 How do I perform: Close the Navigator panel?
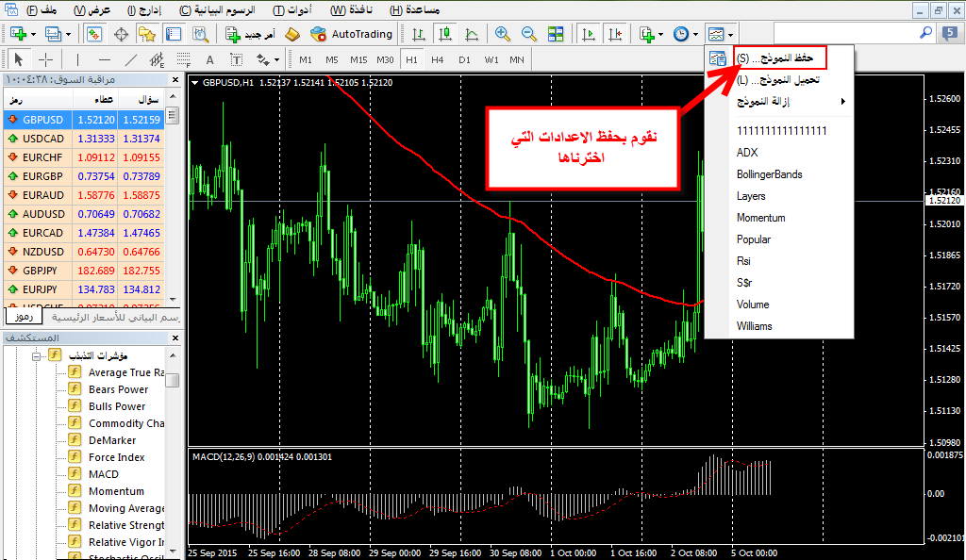[175, 338]
